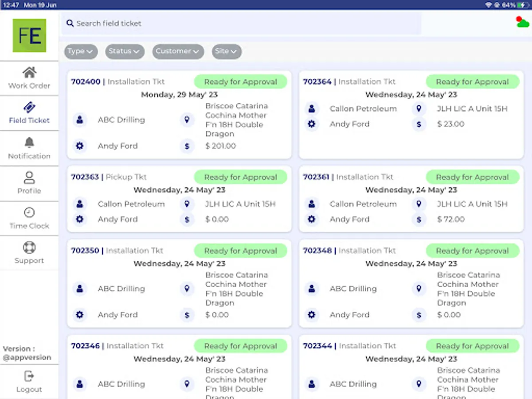Screen dimensions: 532x399
Task: Open ticket number 702344
Action: [317, 346]
